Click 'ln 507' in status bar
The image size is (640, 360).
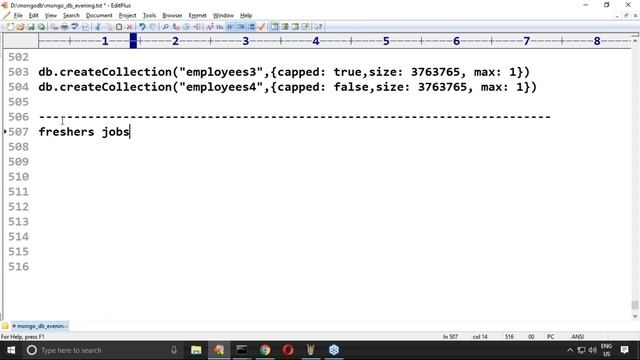[x=450, y=337]
